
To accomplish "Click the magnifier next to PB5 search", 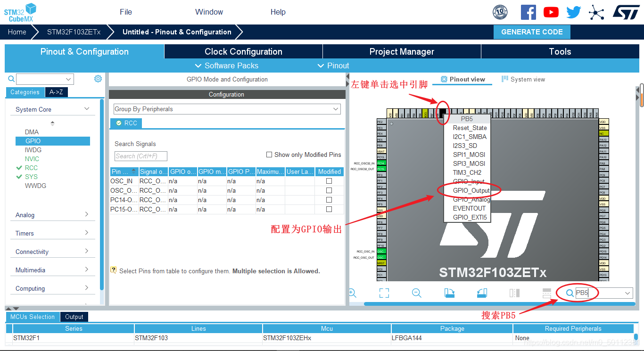I will pyautogui.click(x=570, y=293).
